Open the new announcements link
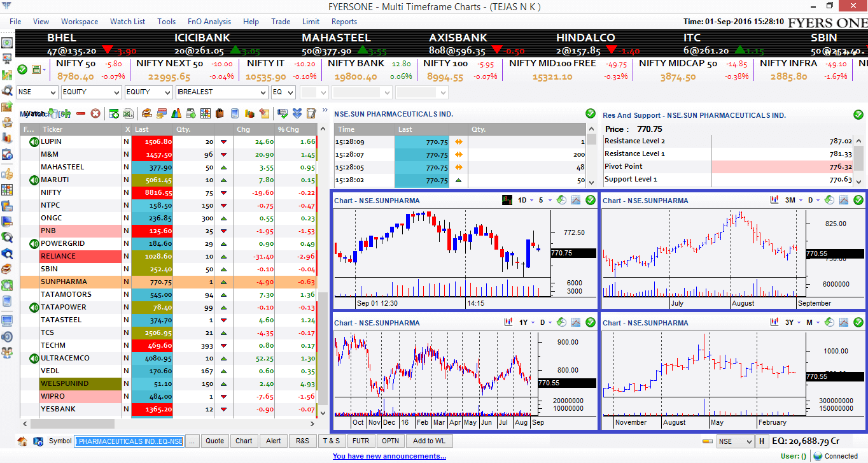 389,456
